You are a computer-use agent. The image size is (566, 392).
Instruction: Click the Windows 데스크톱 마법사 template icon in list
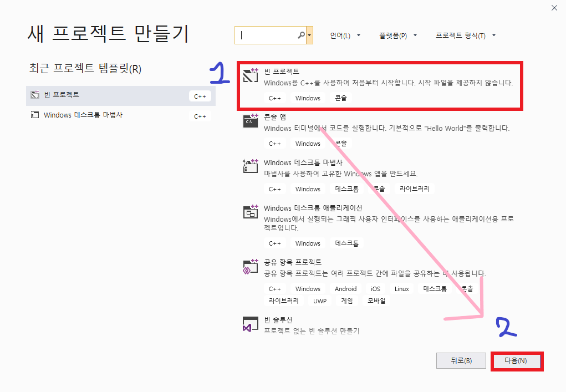click(251, 166)
